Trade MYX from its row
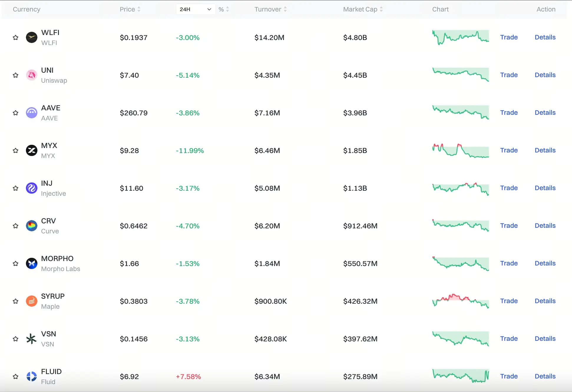Image resolution: width=572 pixels, height=392 pixels. 509,150
